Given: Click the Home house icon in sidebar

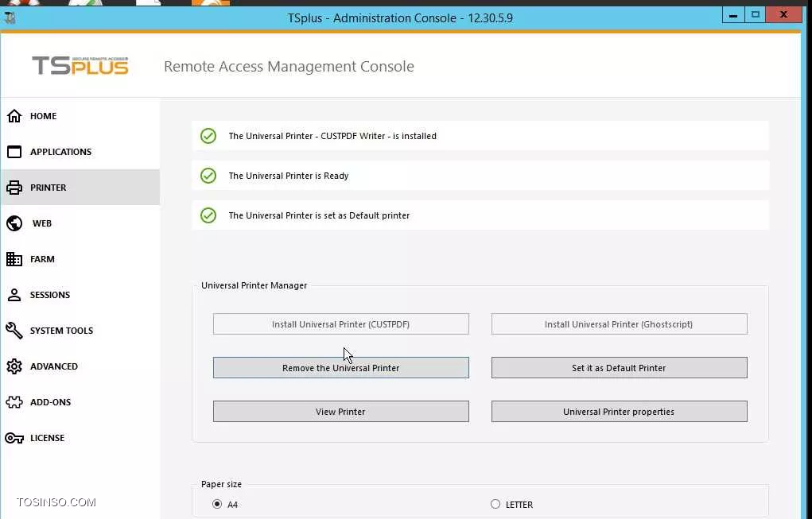Looking at the screenshot, I should pyautogui.click(x=14, y=116).
